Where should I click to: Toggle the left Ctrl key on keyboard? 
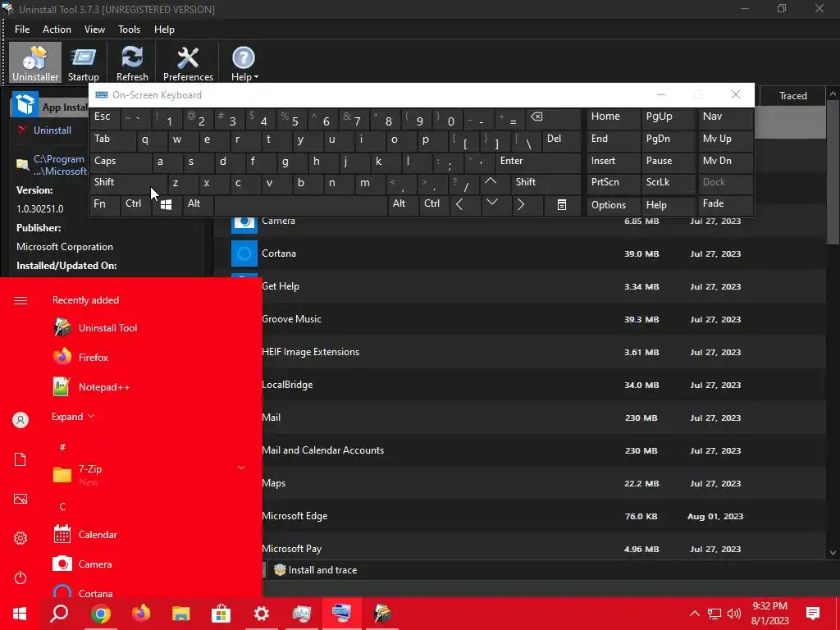tap(136, 204)
